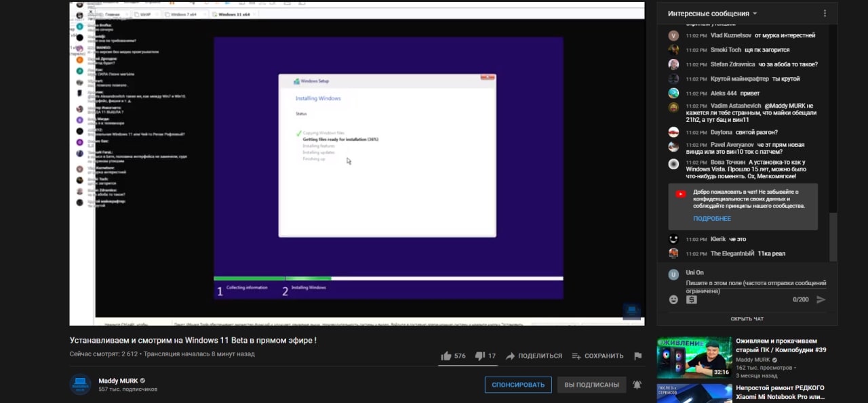The width and height of the screenshot is (868, 403).
Task: Click Getting files ready for installation text
Action: pos(340,139)
